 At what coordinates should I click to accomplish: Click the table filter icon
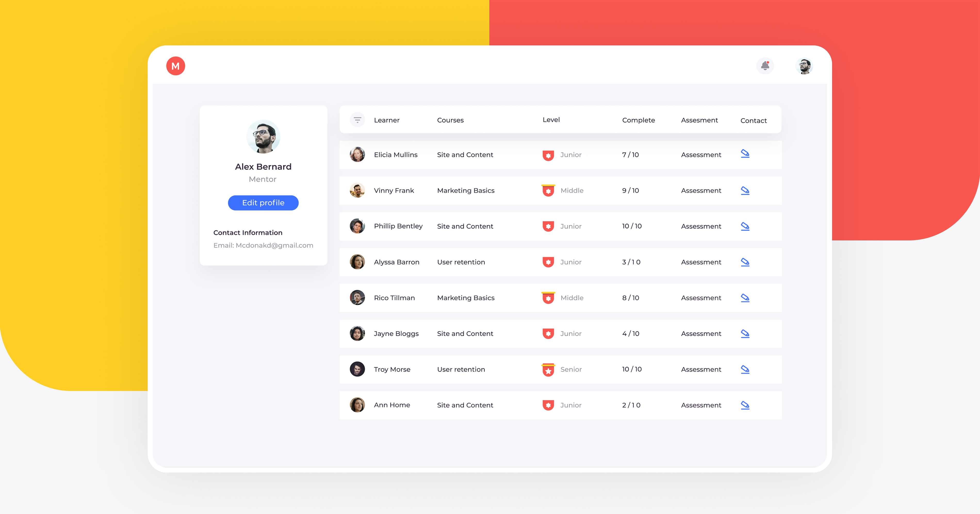(357, 120)
